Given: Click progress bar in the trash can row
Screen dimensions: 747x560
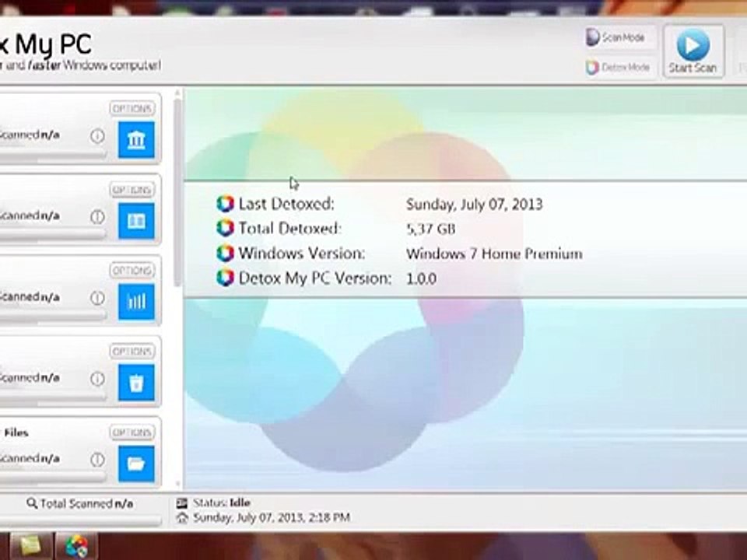Looking at the screenshot, I should tap(52, 397).
